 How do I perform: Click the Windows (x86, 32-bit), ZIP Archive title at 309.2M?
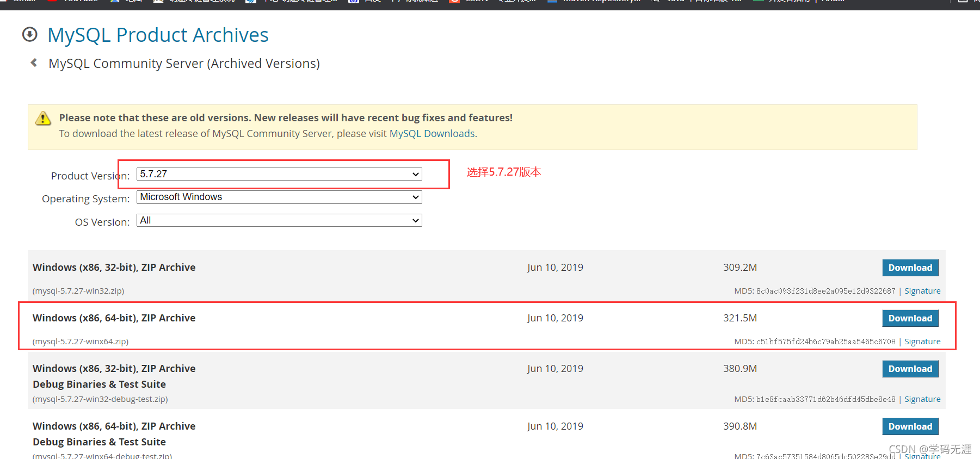(x=114, y=268)
